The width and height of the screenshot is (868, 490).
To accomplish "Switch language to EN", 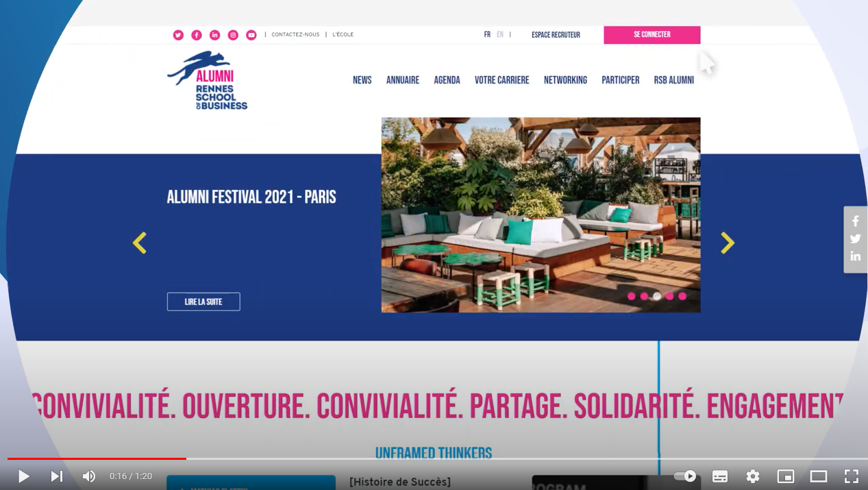I will pyautogui.click(x=500, y=34).
